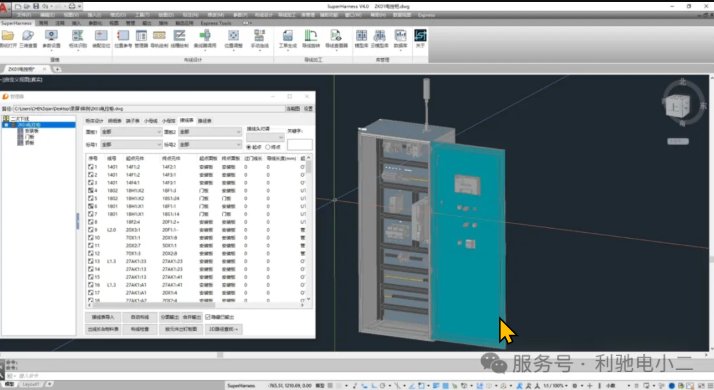Open the label 1 dropdown in manager
The image size is (714, 390).
click(131, 144)
